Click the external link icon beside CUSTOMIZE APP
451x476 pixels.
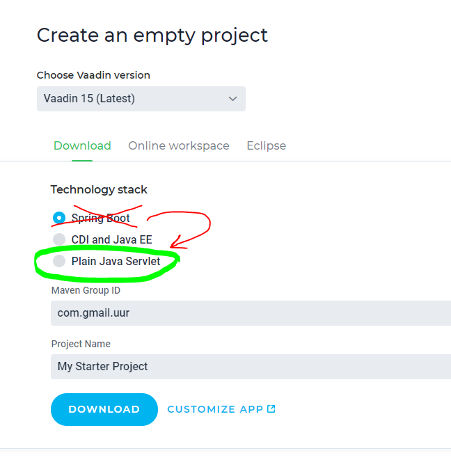point(271,408)
